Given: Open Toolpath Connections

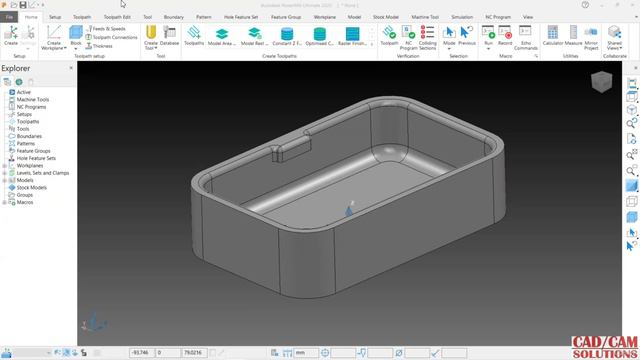Looking at the screenshot, I should [x=111, y=37].
